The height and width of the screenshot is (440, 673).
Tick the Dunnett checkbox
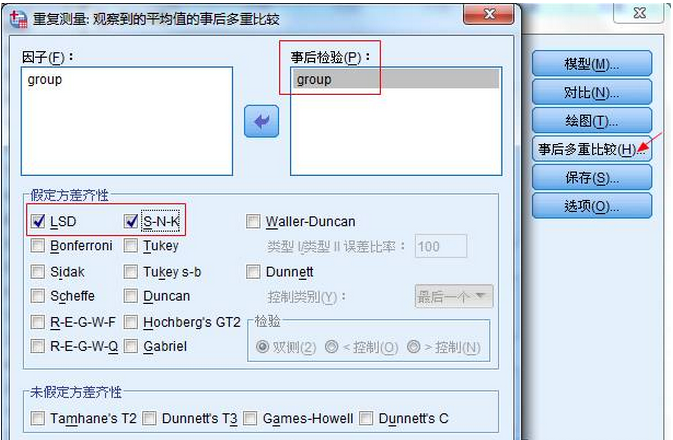point(254,271)
